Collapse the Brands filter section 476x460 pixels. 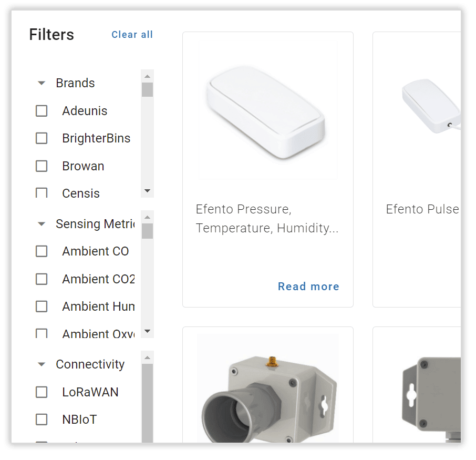click(42, 83)
